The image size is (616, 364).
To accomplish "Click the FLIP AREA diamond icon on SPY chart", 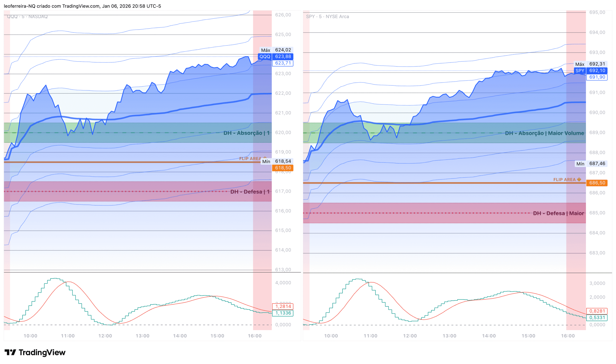I will coord(579,180).
